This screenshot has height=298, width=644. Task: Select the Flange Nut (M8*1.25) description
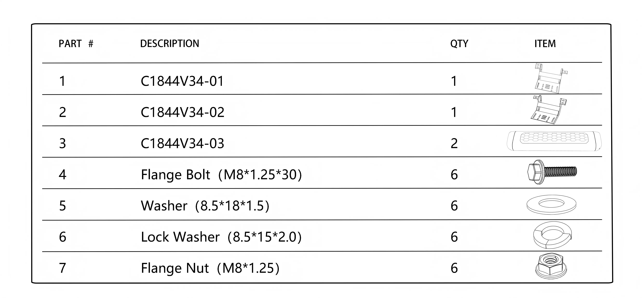(x=210, y=268)
